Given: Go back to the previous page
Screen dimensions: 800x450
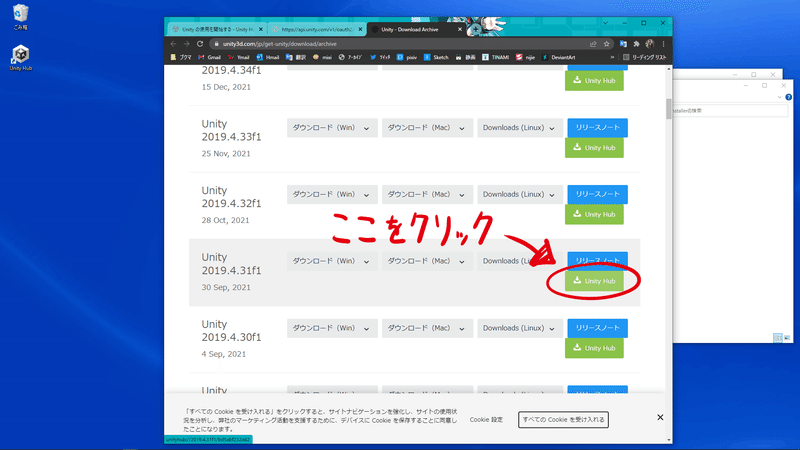Looking at the screenshot, I should point(173,44).
